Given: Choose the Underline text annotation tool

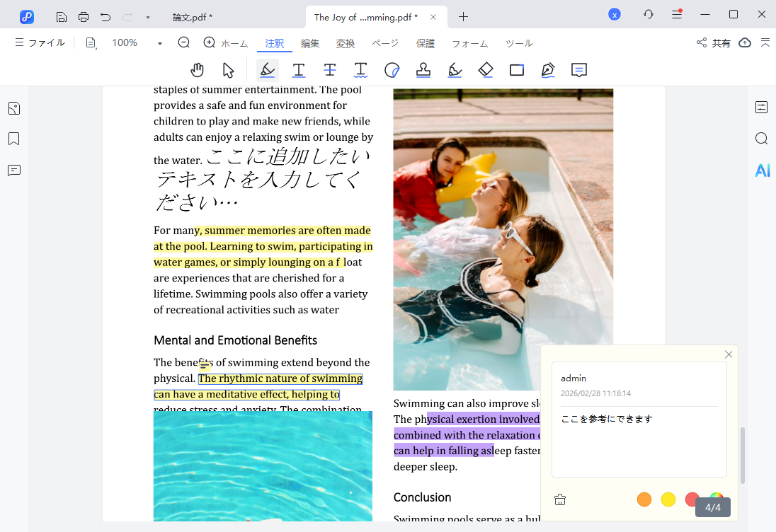Looking at the screenshot, I should click(x=299, y=70).
